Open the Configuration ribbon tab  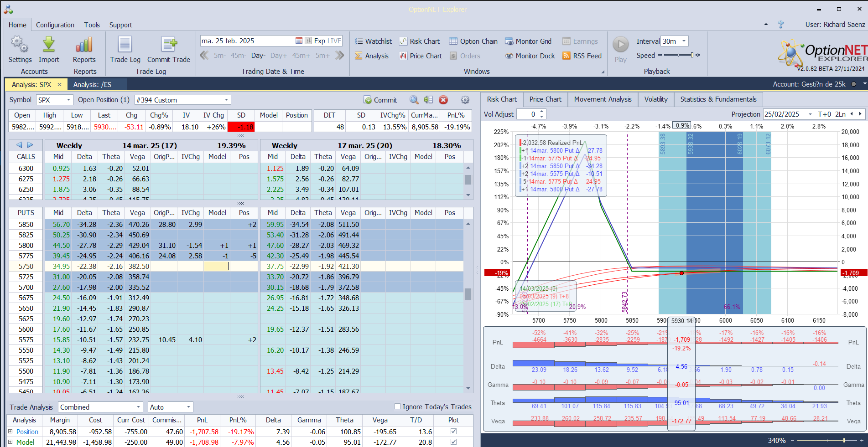coord(55,25)
